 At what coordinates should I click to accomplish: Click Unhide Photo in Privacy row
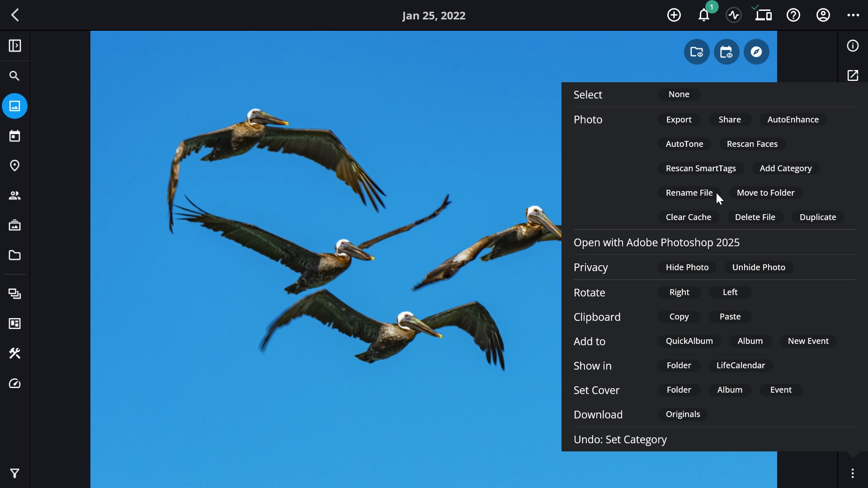coord(759,267)
